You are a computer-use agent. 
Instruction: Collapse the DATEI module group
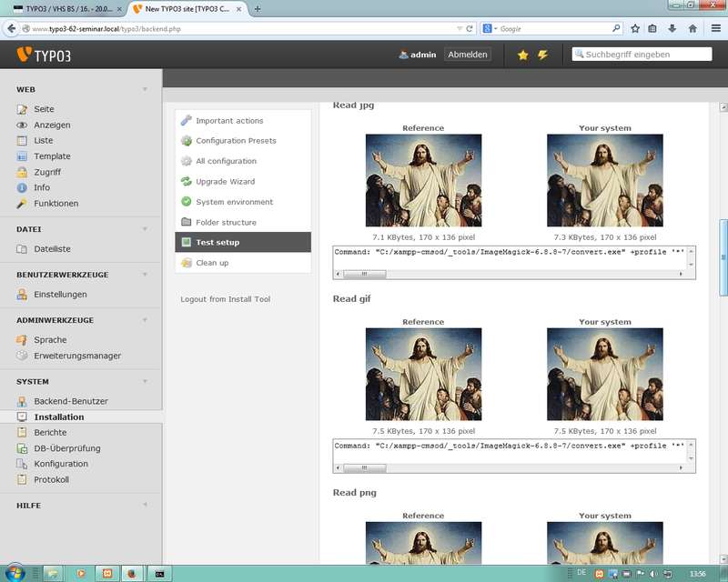145,229
